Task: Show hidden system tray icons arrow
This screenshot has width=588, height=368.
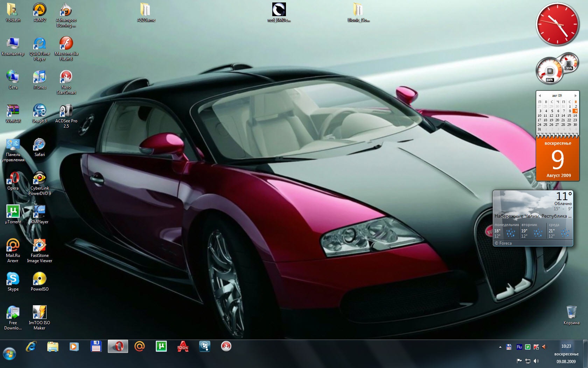Action: pos(500,347)
